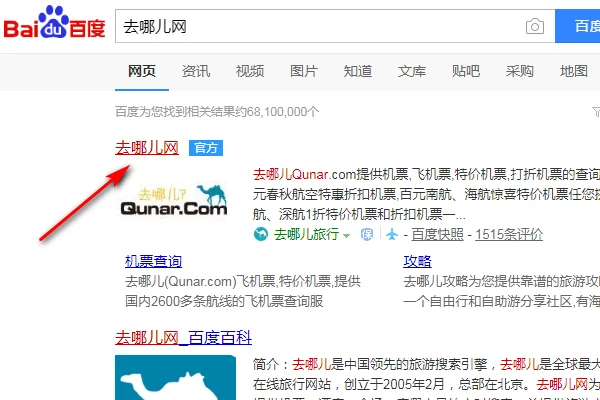The image size is (600, 400).
Task: Click the search tools filter icon
Action: click(596, 111)
